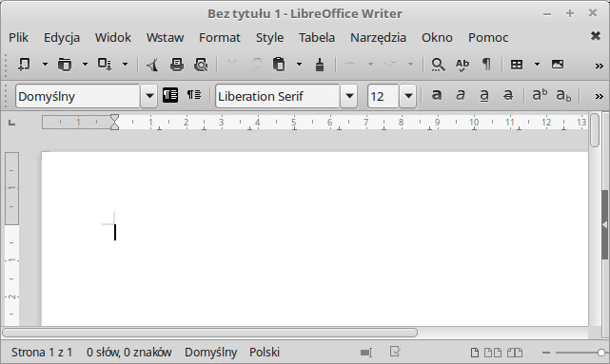
Task: Open the Tabela menu
Action: click(x=317, y=38)
